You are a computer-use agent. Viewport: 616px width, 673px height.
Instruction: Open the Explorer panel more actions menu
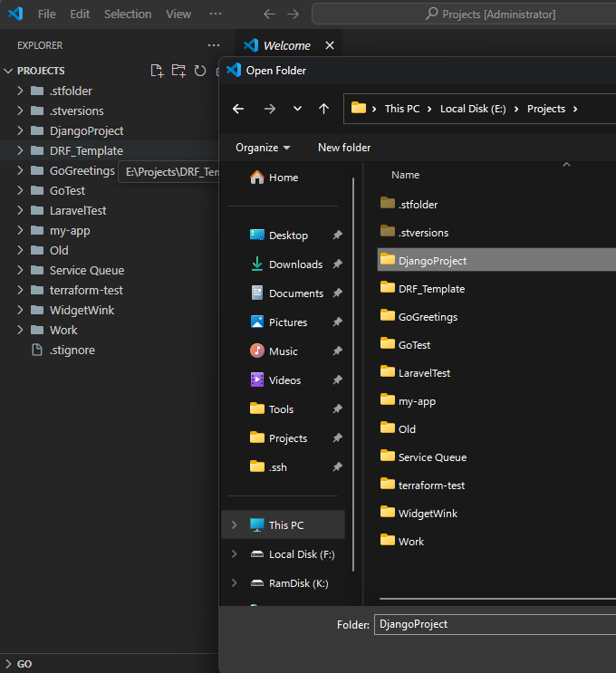click(214, 45)
